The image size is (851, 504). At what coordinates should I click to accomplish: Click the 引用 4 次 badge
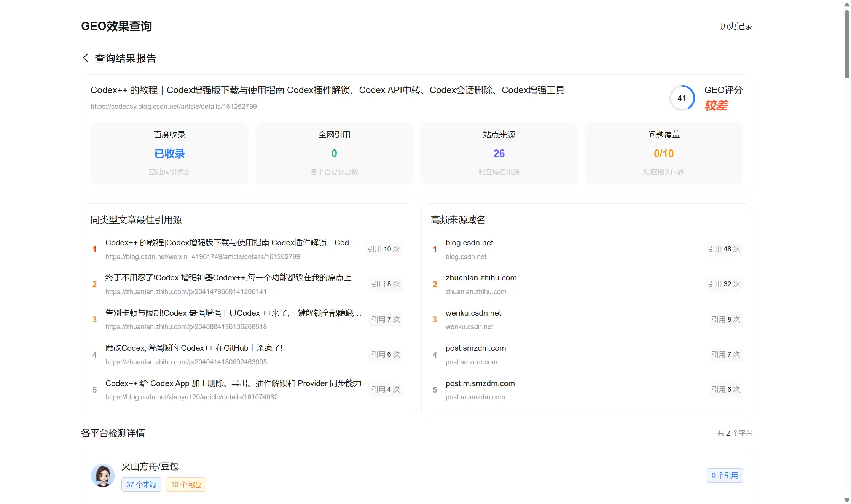click(x=386, y=390)
